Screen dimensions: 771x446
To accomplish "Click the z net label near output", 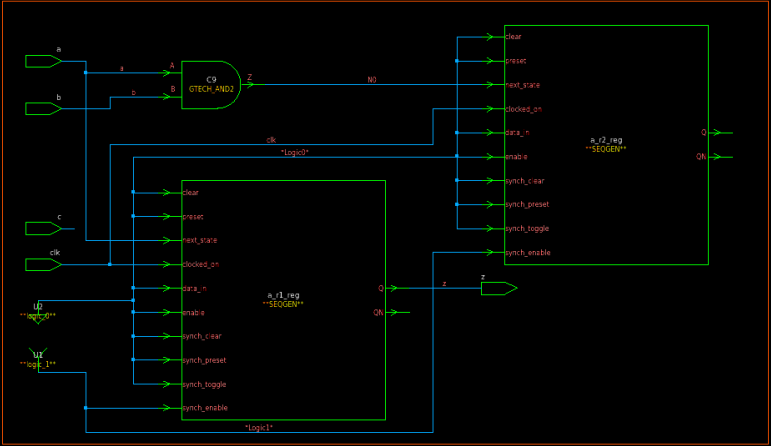I will (445, 284).
